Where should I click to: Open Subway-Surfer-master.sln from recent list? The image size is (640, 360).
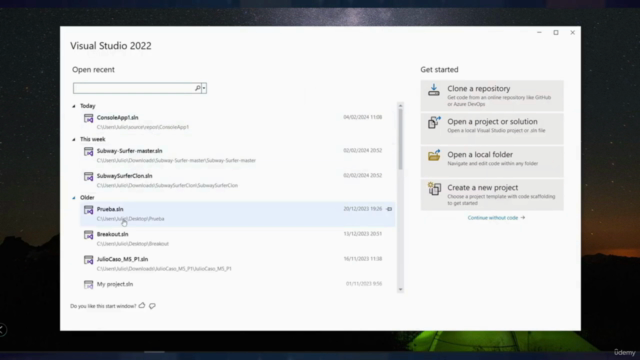(x=238, y=156)
